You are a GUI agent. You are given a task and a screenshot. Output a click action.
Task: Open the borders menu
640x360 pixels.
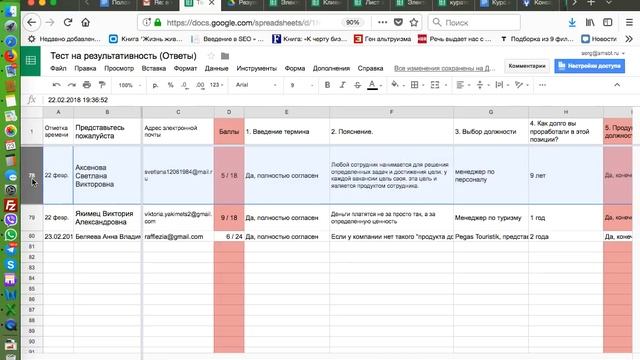[x=414, y=85]
